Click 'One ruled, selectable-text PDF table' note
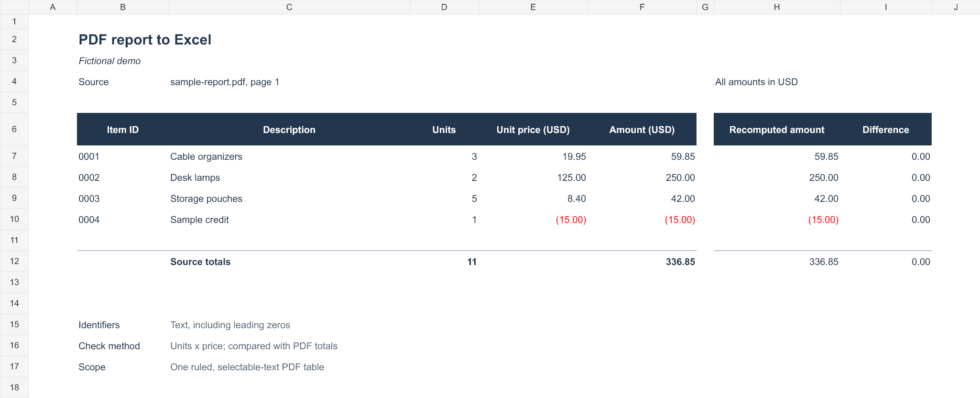Image resolution: width=980 pixels, height=398 pixels. [247, 367]
